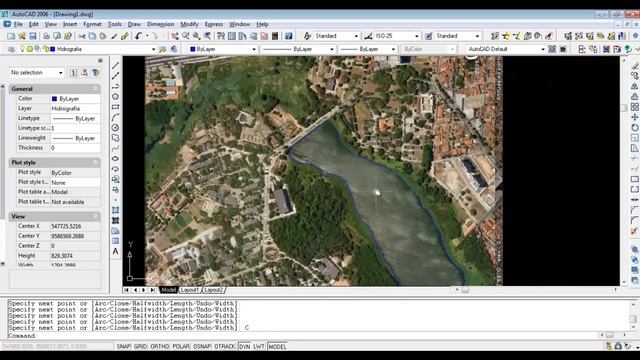Collapse the Plot style section

pyautogui.click(x=95, y=162)
